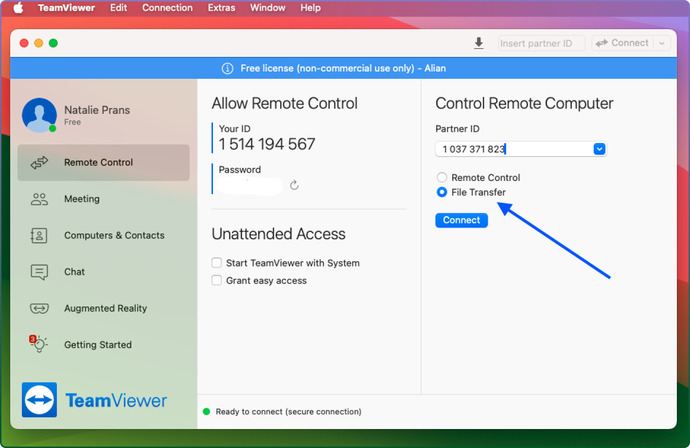Click the Natalie Prans account name
The height and width of the screenshot is (448, 690).
97,110
